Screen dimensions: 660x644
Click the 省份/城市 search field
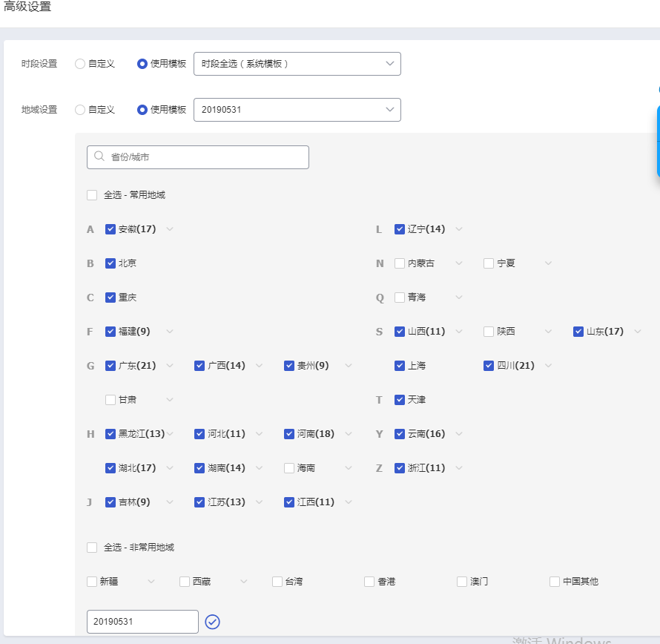(x=204, y=157)
